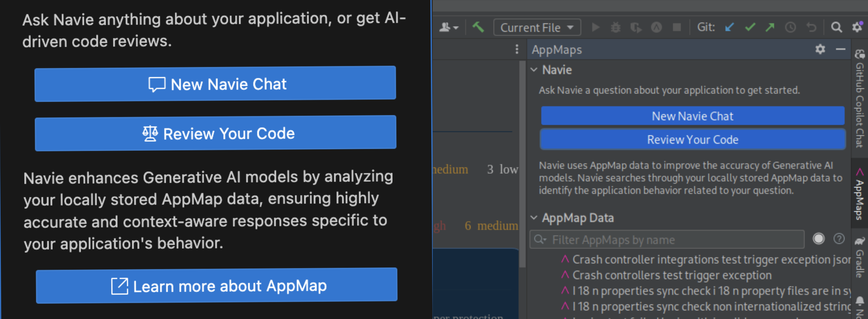Open the Learn more about AppMap link
868x319 pixels.
(216, 286)
